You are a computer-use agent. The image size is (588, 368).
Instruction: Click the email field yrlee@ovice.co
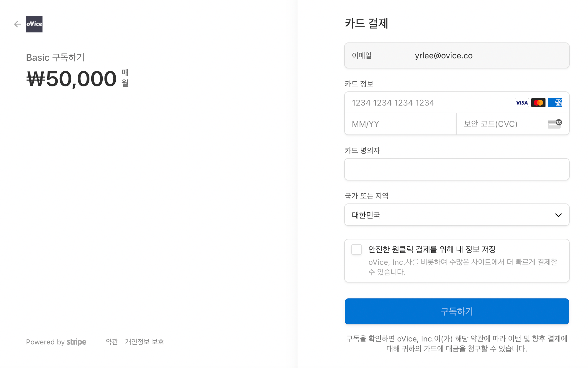[457, 55]
